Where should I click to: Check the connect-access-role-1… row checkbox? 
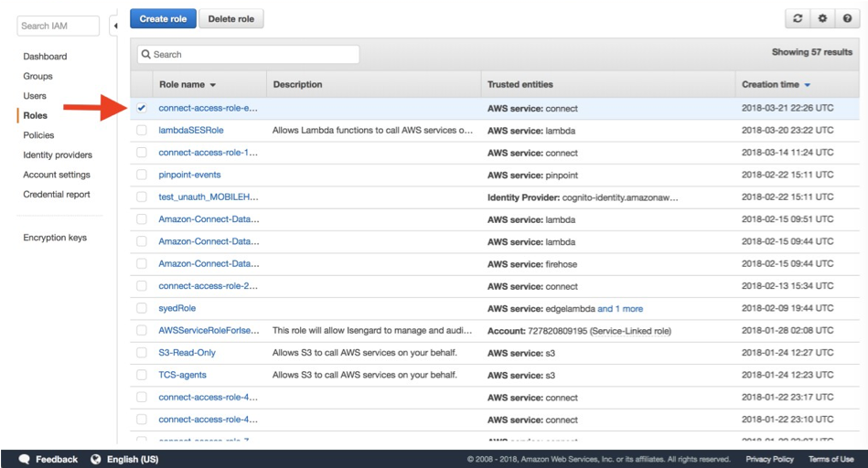point(142,152)
